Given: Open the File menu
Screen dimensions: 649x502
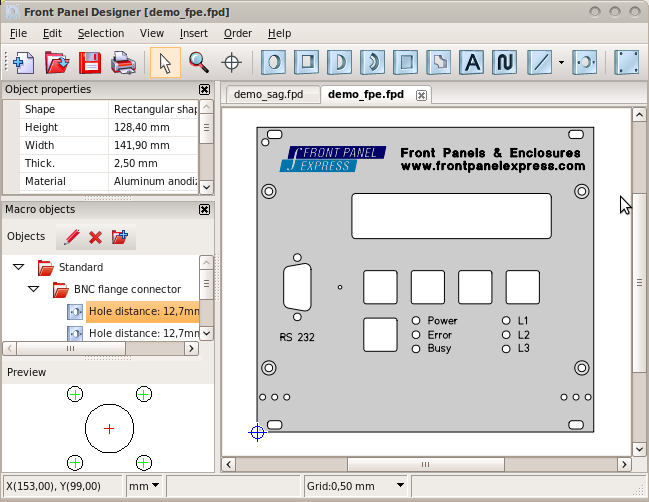Looking at the screenshot, I should point(18,33).
